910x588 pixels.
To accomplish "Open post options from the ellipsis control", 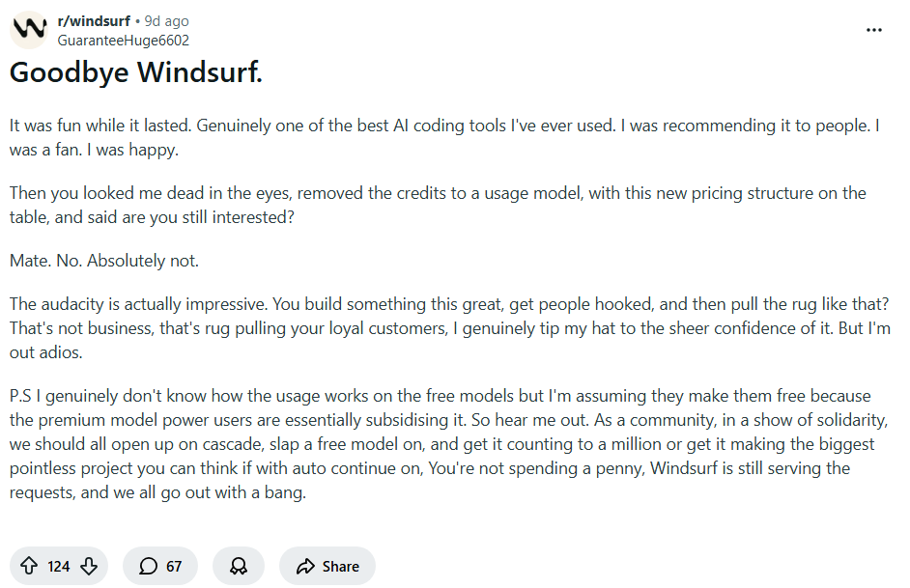I will (874, 30).
